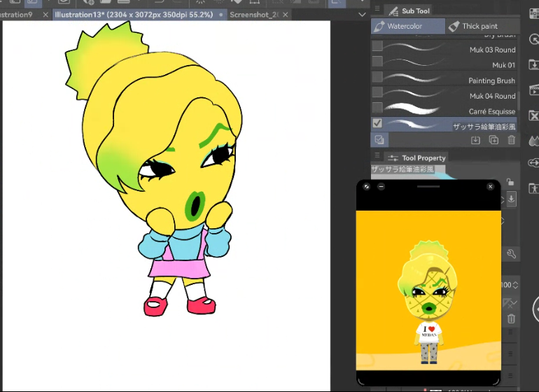Open the Sub Tool panel hamburger menu

click(377, 8)
